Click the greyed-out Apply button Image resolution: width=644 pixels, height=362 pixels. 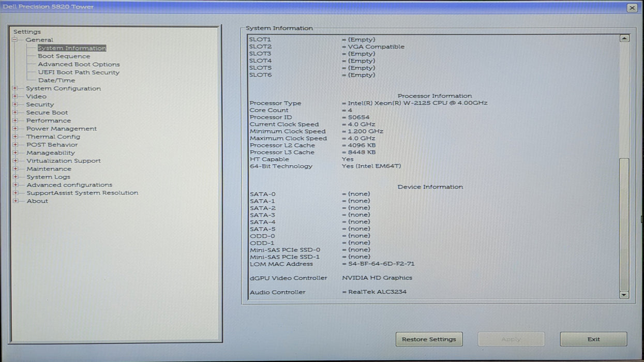click(x=511, y=339)
